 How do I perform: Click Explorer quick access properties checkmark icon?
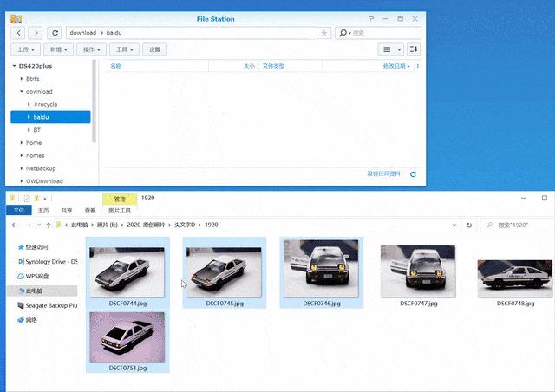(27, 199)
